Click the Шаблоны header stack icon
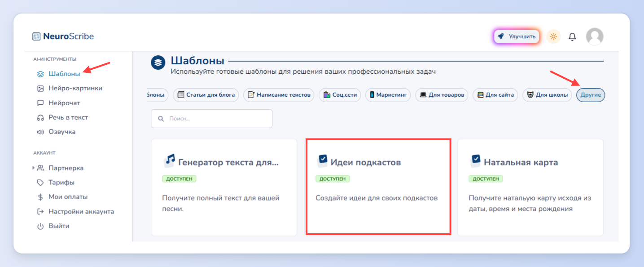The image size is (644, 267). point(158,62)
